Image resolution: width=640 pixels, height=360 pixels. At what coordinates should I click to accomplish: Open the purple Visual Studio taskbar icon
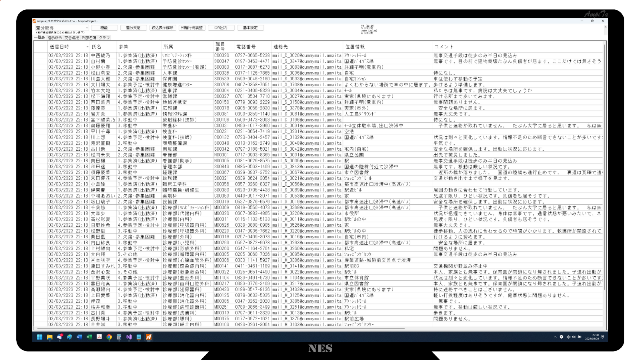click(129, 337)
